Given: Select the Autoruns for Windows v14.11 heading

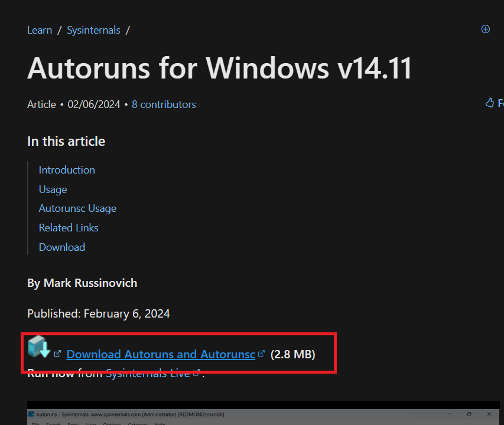Looking at the screenshot, I should (x=220, y=68).
